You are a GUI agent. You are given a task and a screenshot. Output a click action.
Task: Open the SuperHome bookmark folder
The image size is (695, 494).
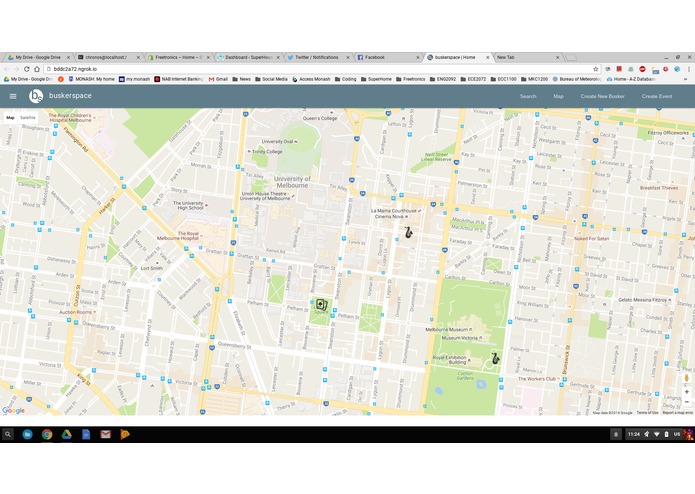(x=376, y=79)
